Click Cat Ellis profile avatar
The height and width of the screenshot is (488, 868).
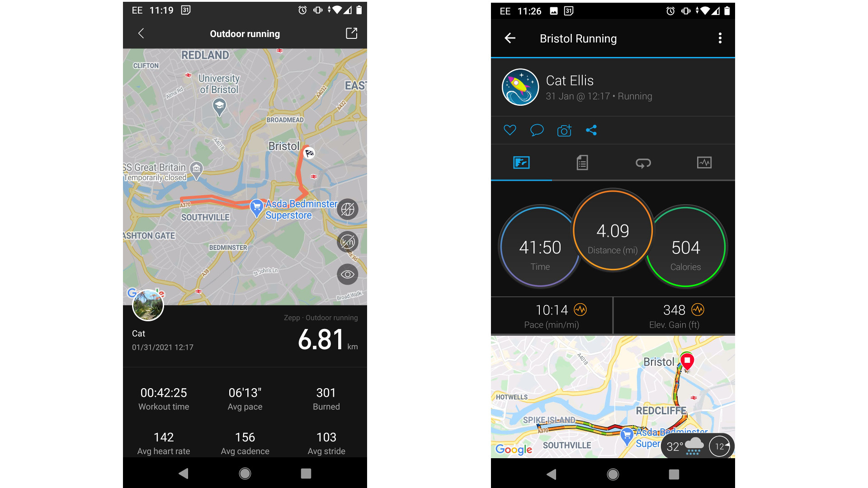(520, 87)
